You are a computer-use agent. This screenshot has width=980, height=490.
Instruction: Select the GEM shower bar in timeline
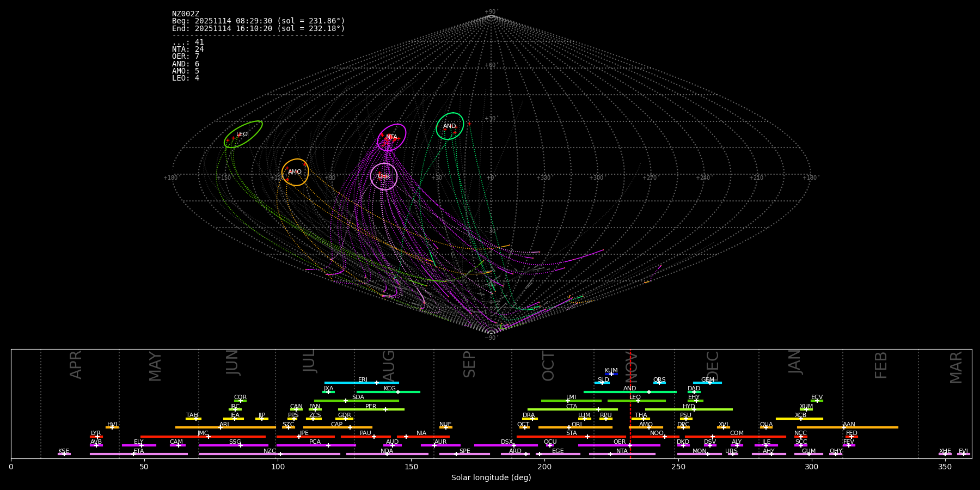(707, 383)
